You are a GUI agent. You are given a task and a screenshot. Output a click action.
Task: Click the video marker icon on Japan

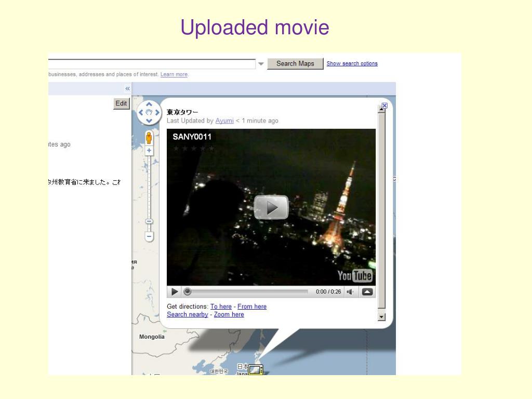point(256,369)
